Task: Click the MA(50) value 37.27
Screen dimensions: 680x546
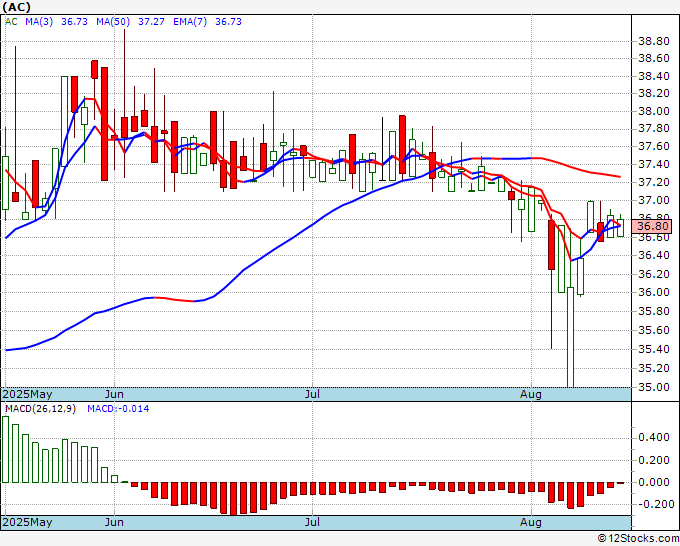Action: pyautogui.click(x=151, y=22)
